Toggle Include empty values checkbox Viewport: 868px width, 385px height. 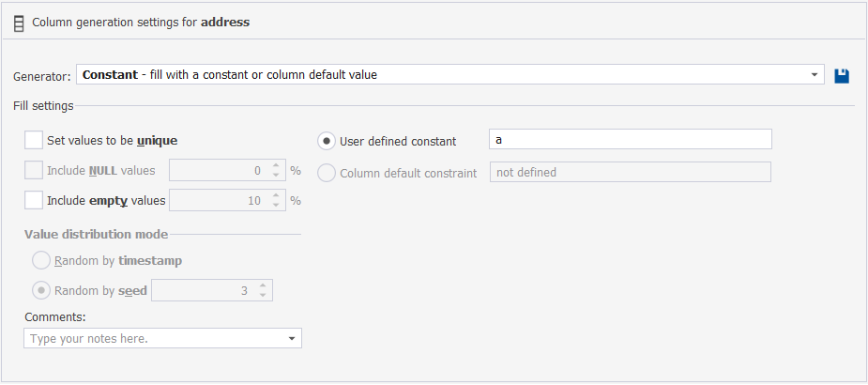point(34,200)
